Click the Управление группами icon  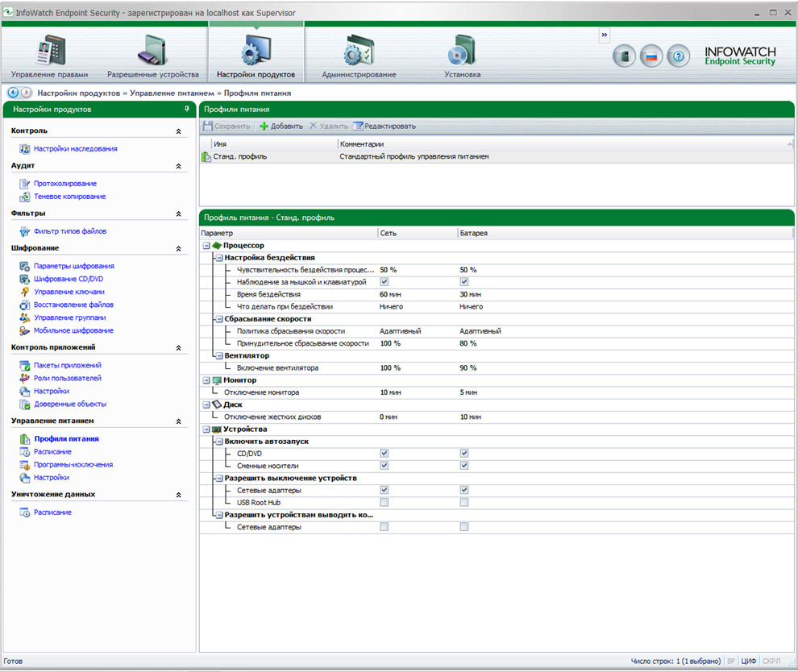[x=24, y=317]
